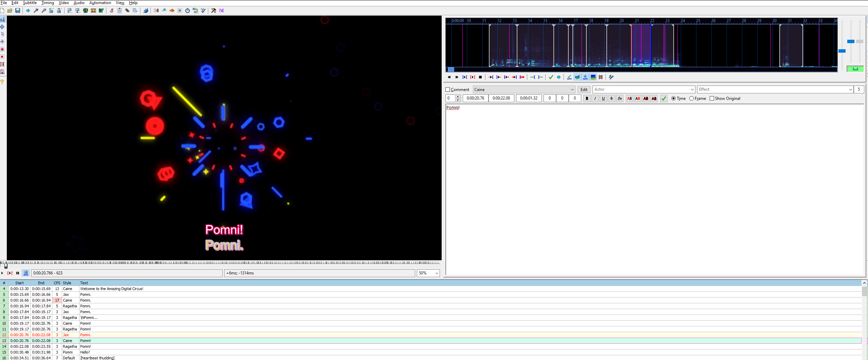Open the Attachments paperclip icon

127,11
